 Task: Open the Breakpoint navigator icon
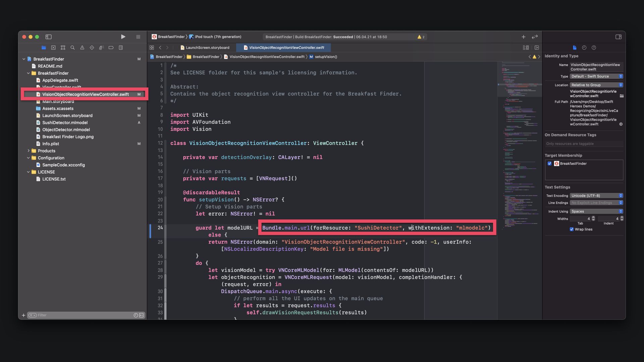[111, 48]
